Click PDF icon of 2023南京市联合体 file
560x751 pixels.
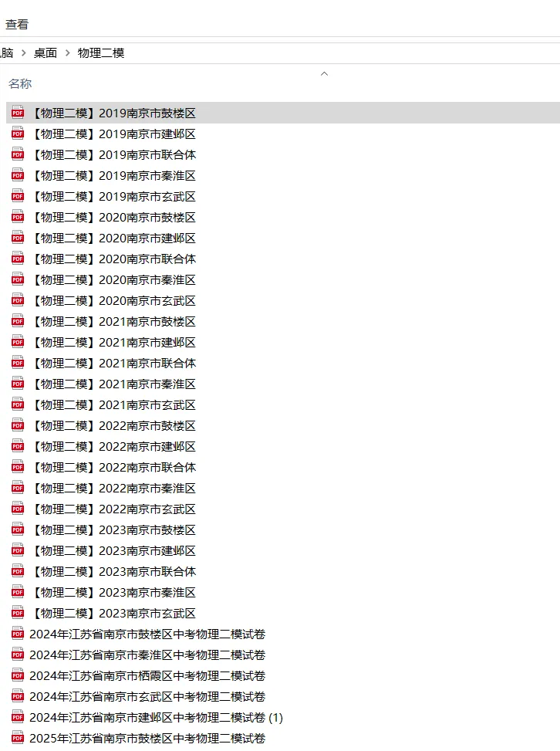coord(18,571)
